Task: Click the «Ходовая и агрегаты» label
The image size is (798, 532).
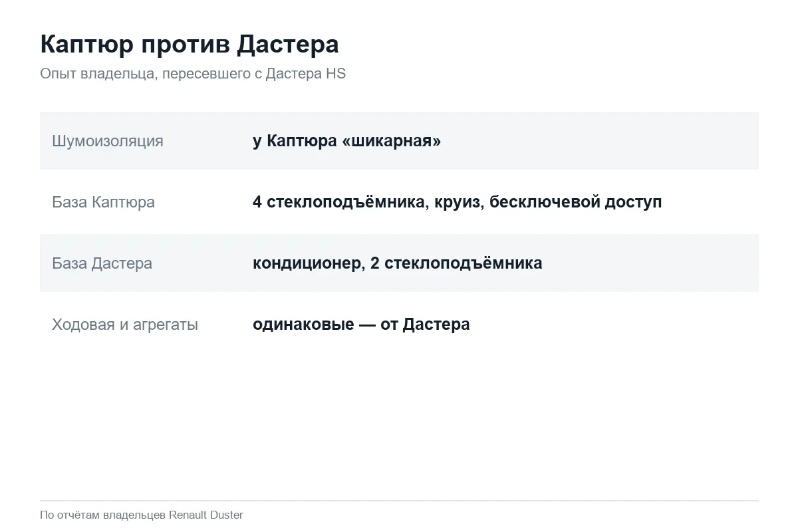Action: point(125,325)
